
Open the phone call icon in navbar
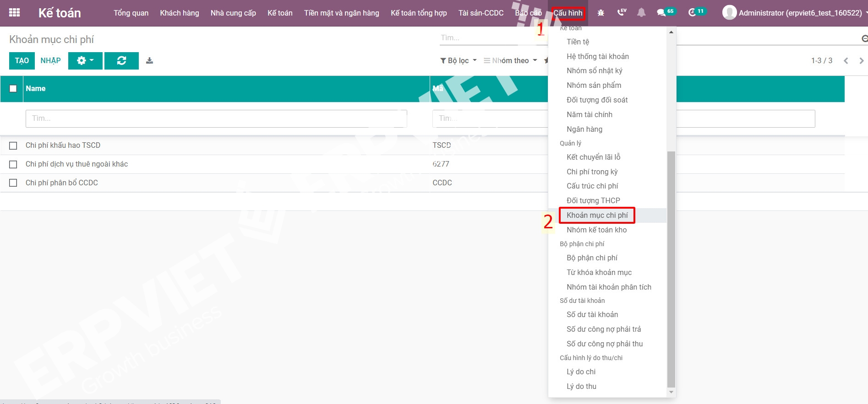pos(621,13)
